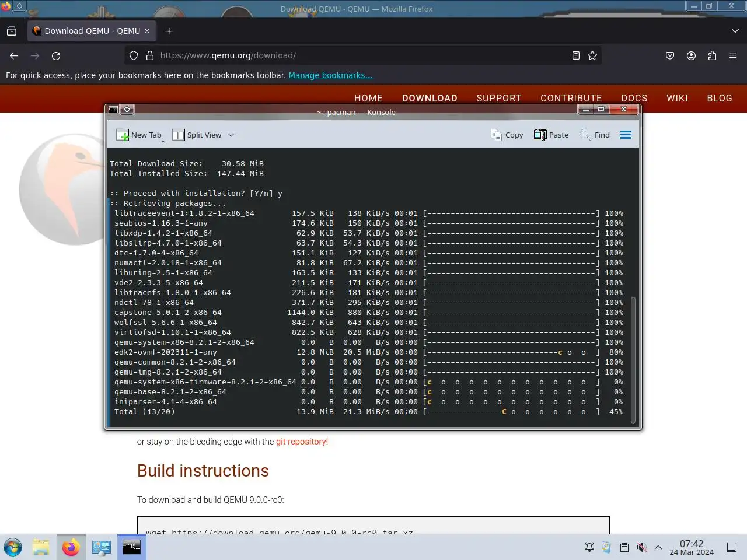This screenshot has height=560, width=747.
Task: Bookmark this page with star icon
Action: (x=592, y=55)
